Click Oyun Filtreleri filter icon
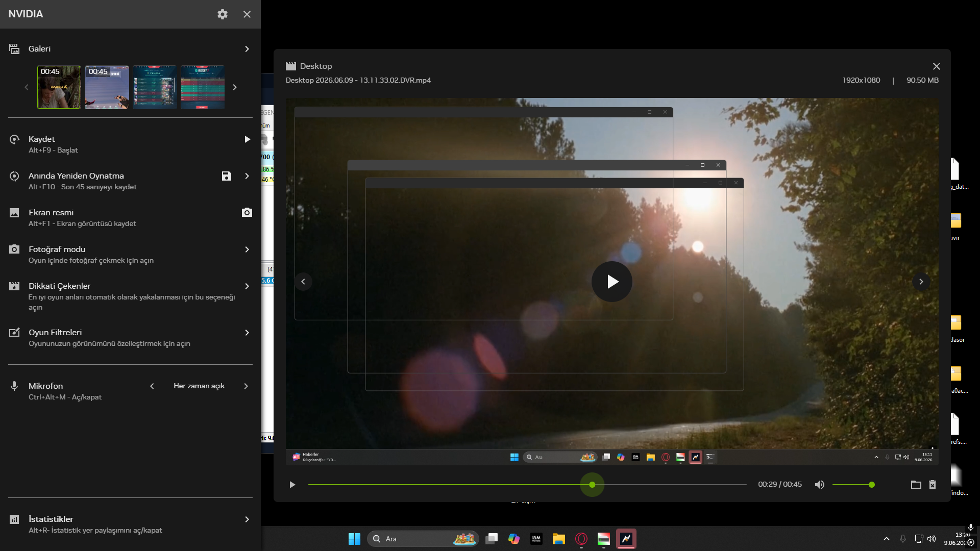The height and width of the screenshot is (551, 980). [x=14, y=333]
